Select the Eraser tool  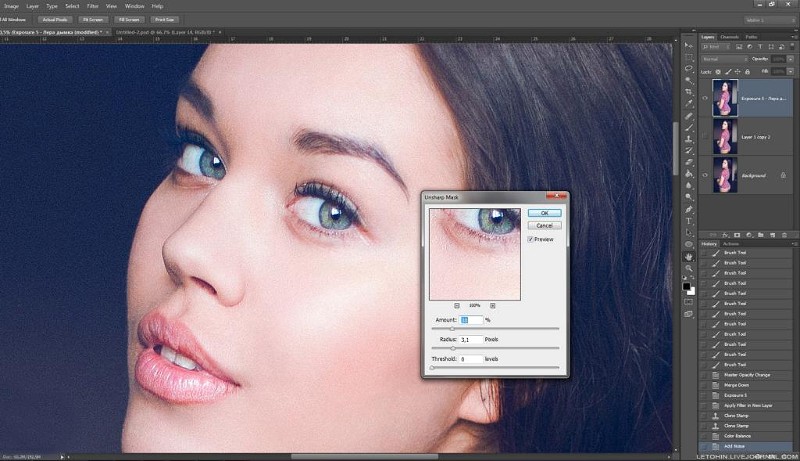click(689, 161)
